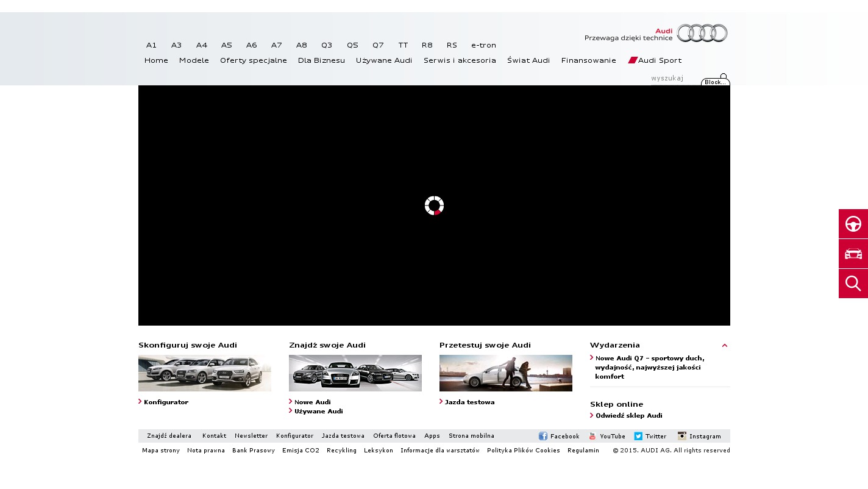
Task: Open the Facebook social icon
Action: 543,436
